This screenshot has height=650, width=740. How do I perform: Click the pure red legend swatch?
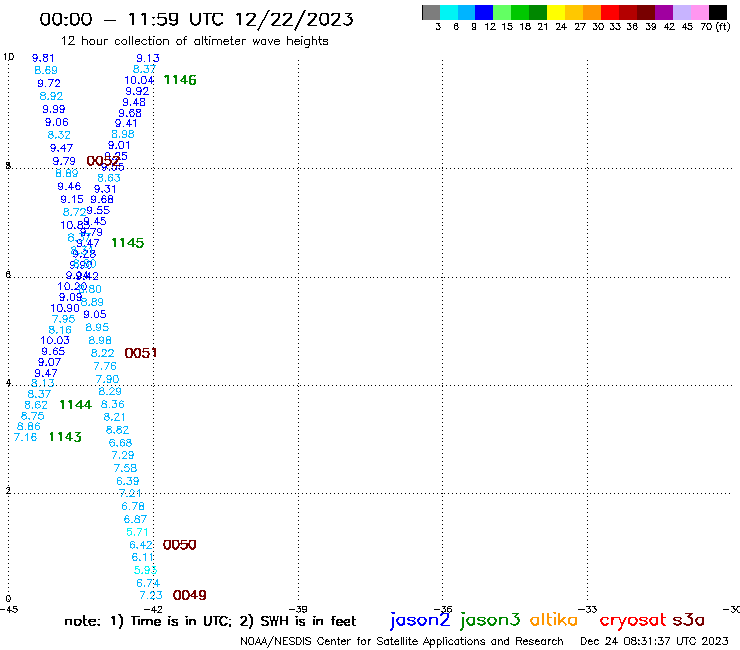610,12
